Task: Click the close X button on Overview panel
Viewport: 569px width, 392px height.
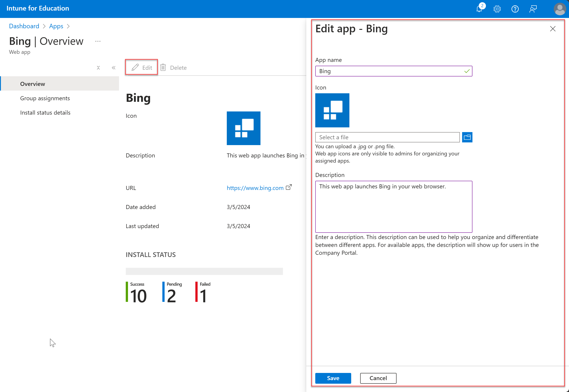Action: [98, 68]
